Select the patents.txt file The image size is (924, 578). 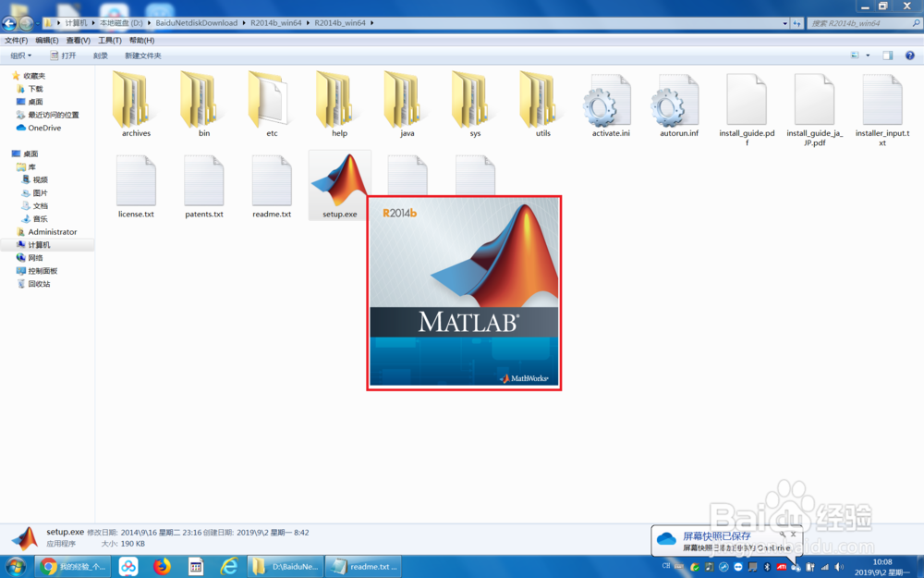click(204, 187)
